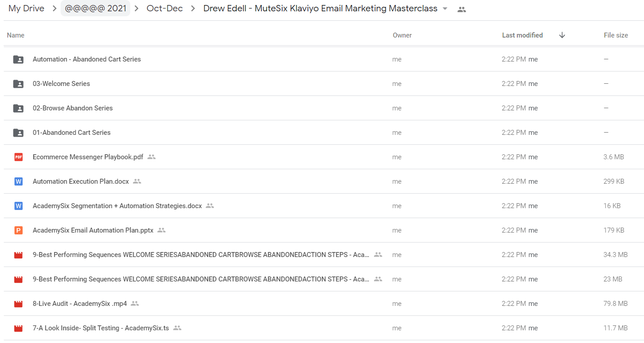Click the 79.8 MB file size value
644x343 pixels.
(616, 304)
